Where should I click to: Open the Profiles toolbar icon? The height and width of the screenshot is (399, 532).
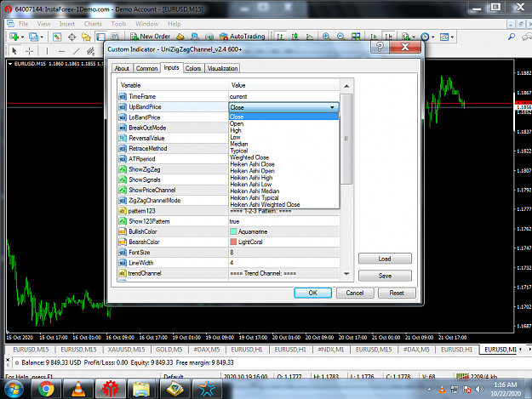pyautogui.click(x=33, y=37)
